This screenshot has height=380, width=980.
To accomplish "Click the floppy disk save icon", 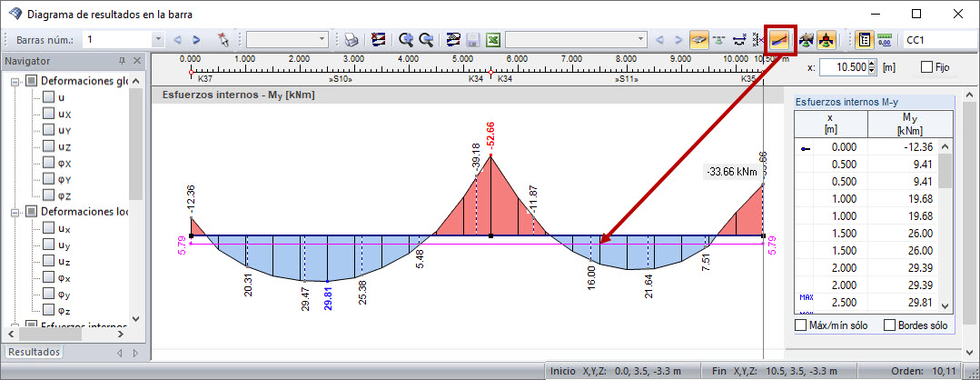I will click(473, 39).
